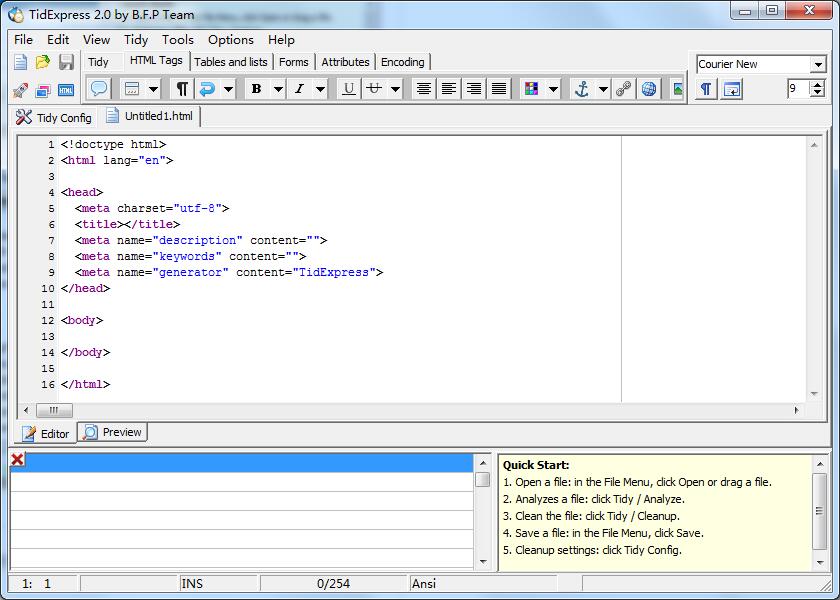Toggle word wrap icon beside blue pilcrow
Screen dimensions: 840x600
click(731, 89)
